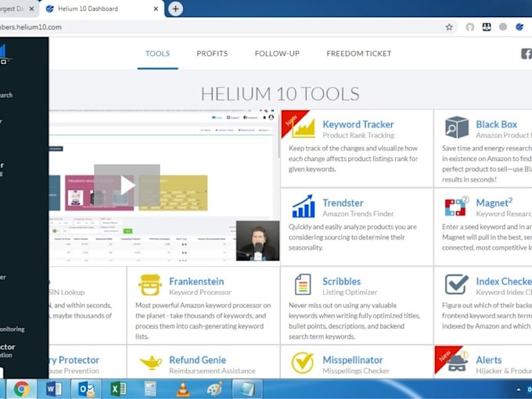
Task: Open the Keyword Tracker chart icon
Action: 304,128
